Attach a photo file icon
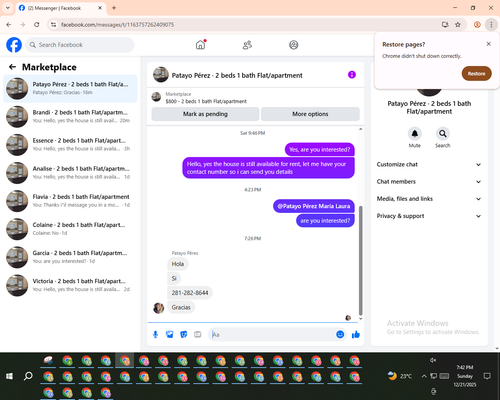The width and height of the screenshot is (500, 400). 170,334
